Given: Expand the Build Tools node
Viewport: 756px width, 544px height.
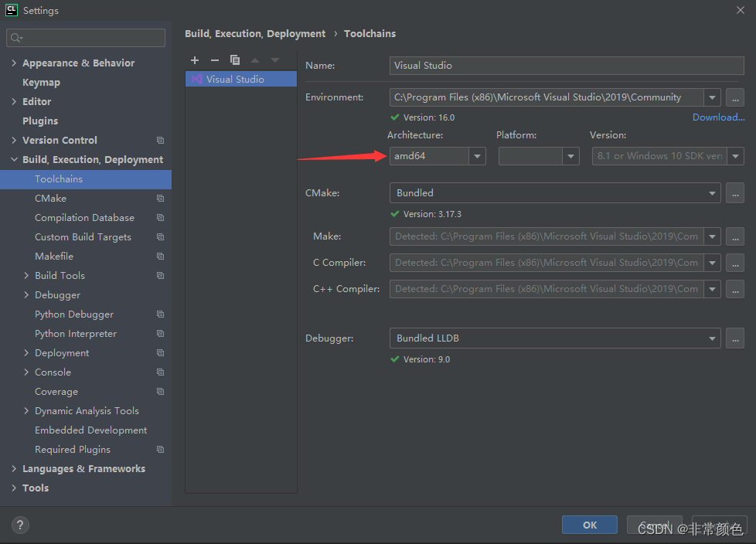Looking at the screenshot, I should [26, 275].
